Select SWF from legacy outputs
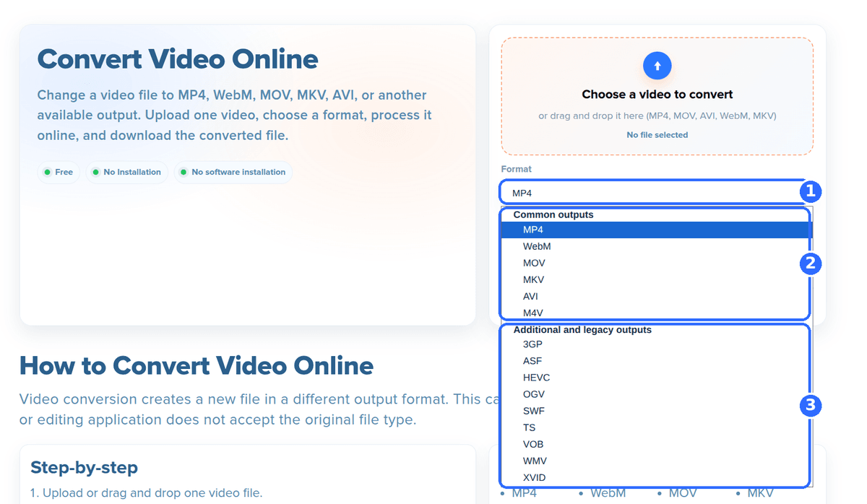The height and width of the screenshot is (504, 867). click(x=657, y=411)
